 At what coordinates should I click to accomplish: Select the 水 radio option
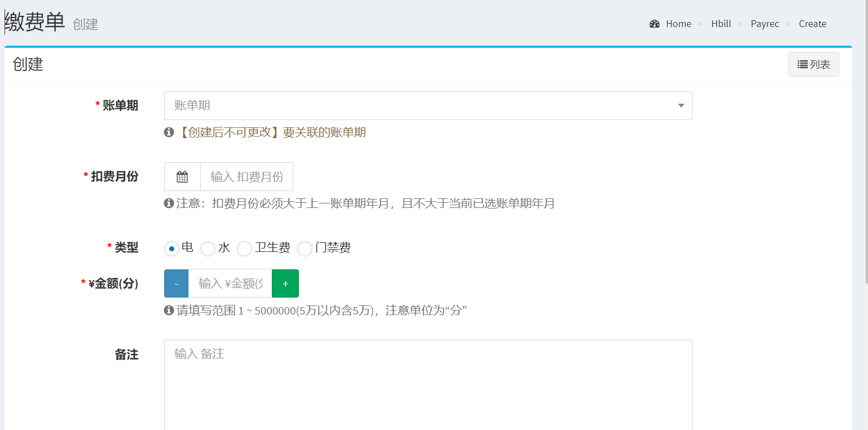(x=208, y=249)
